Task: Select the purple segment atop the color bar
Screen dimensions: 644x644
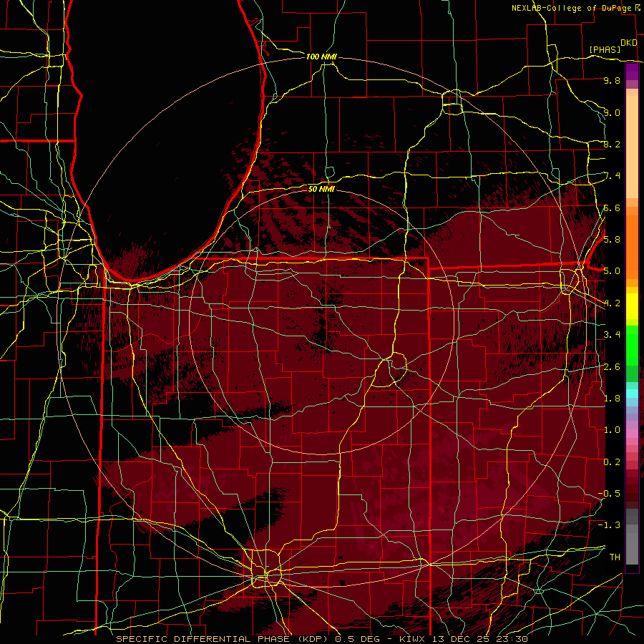Action: (632, 72)
